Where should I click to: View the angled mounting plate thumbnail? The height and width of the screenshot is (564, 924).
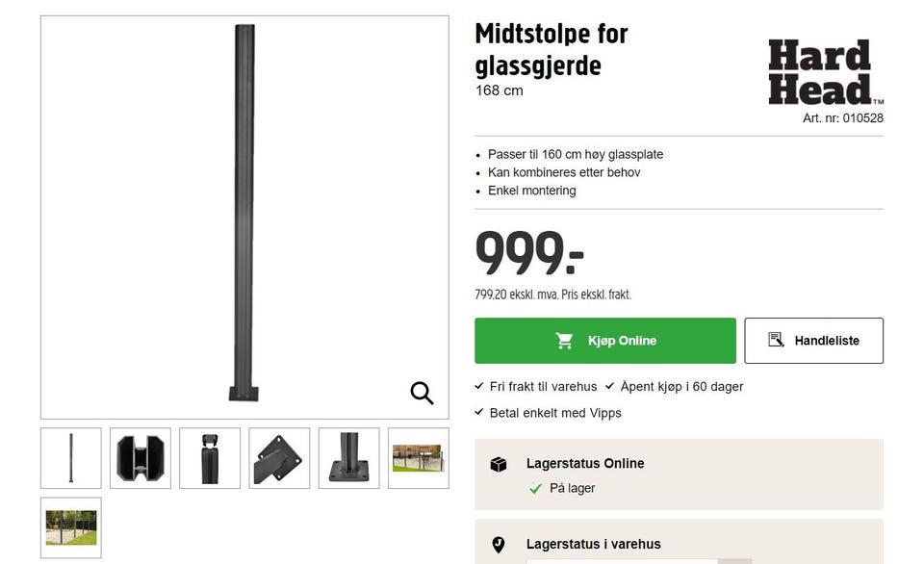(279, 458)
